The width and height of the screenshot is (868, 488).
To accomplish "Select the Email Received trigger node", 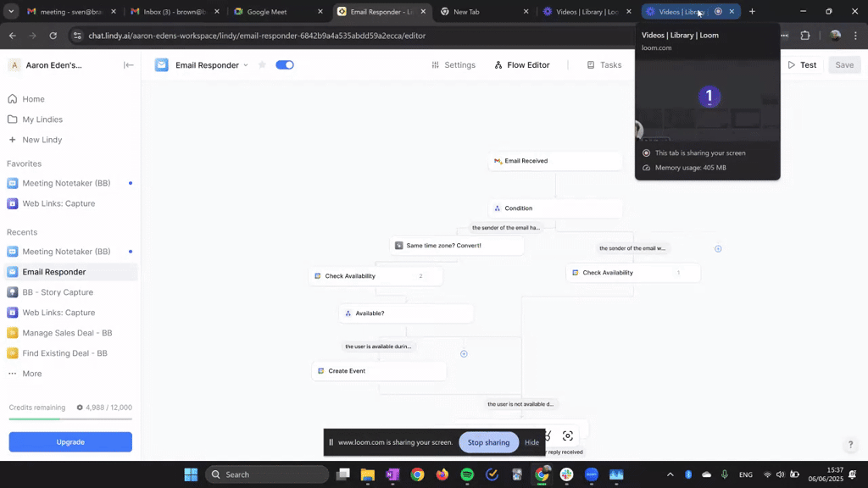I will click(555, 161).
